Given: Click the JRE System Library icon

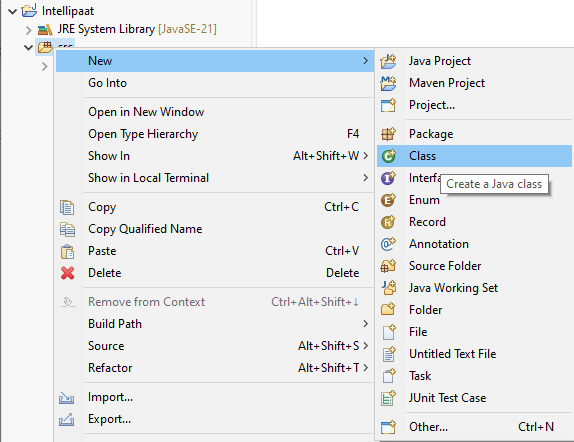Looking at the screenshot, I should pos(45,29).
